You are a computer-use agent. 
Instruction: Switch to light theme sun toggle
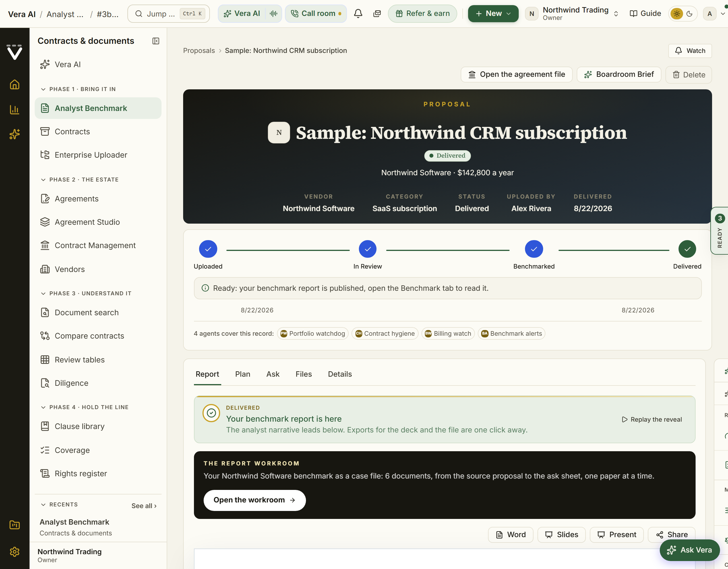pos(677,14)
